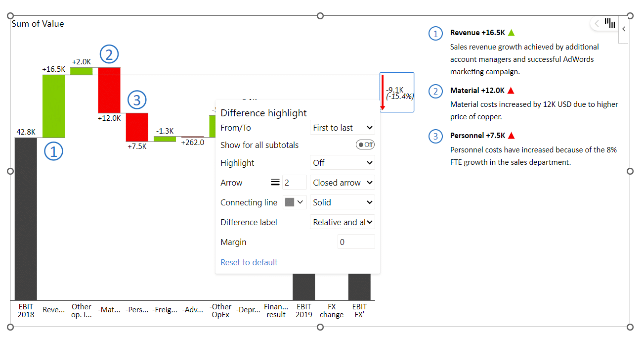Open the From/To dropdown
This screenshot has width=644, height=339.
(x=343, y=127)
